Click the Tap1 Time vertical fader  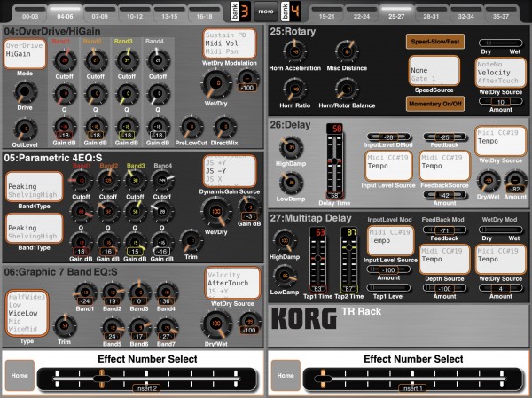(318, 260)
